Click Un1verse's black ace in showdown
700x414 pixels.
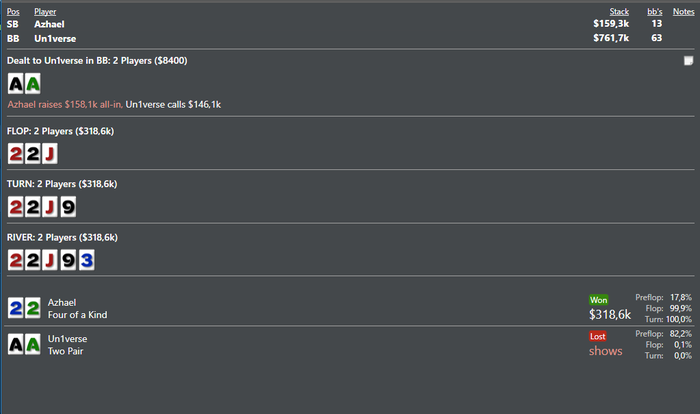[16, 344]
